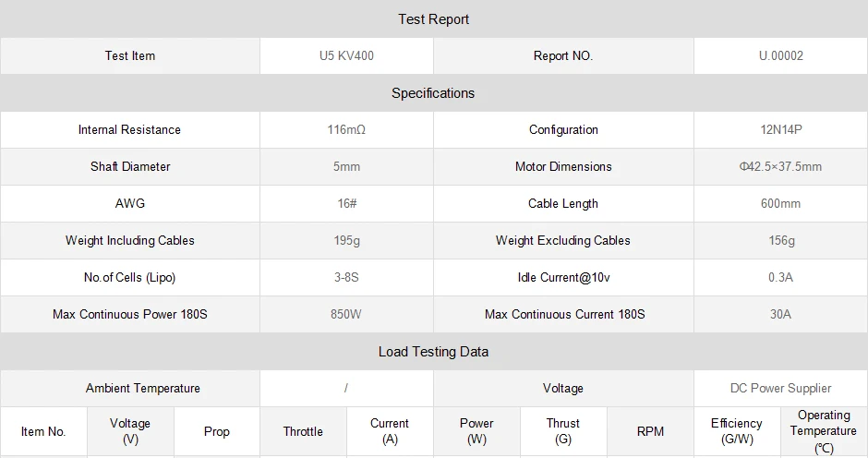Click the Cable Length 600mm value
This screenshot has height=458, width=868.
(781, 203)
